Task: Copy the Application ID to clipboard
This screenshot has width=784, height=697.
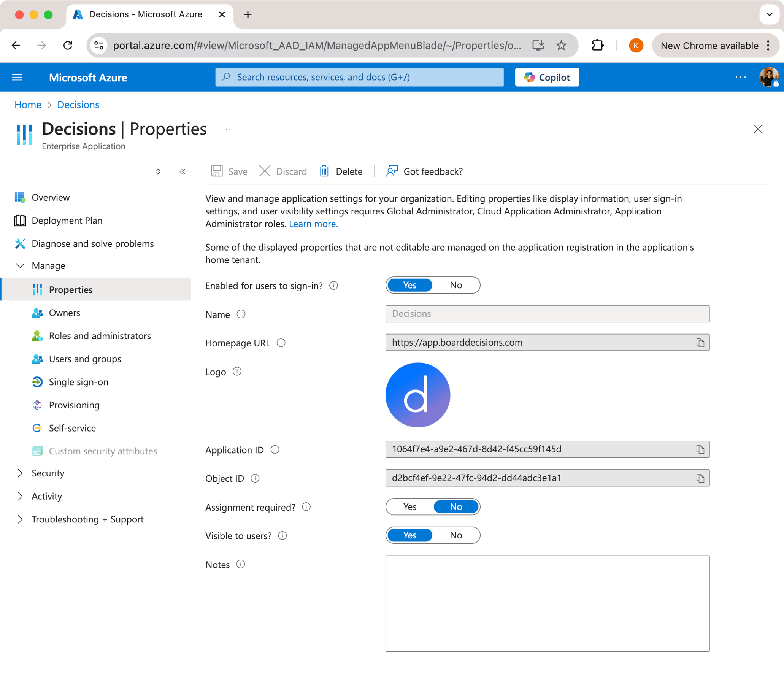Action: pos(700,449)
